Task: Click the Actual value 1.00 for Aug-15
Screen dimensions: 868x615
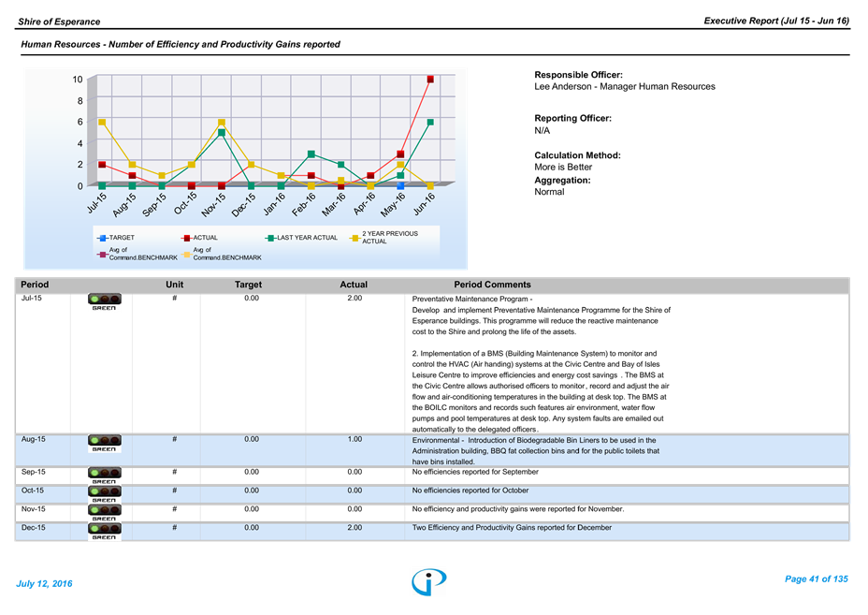Action: 354,439
